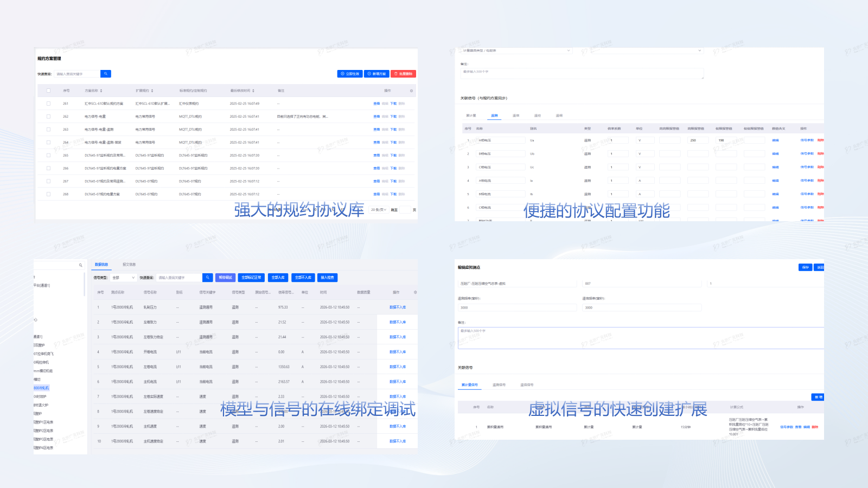Click the column settings gear in 规约方案管理 table header
Image resolution: width=868 pixels, height=488 pixels.
coord(411,91)
